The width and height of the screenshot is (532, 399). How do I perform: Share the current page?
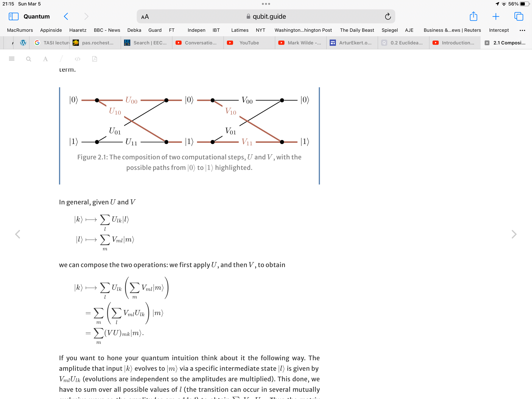click(x=474, y=16)
